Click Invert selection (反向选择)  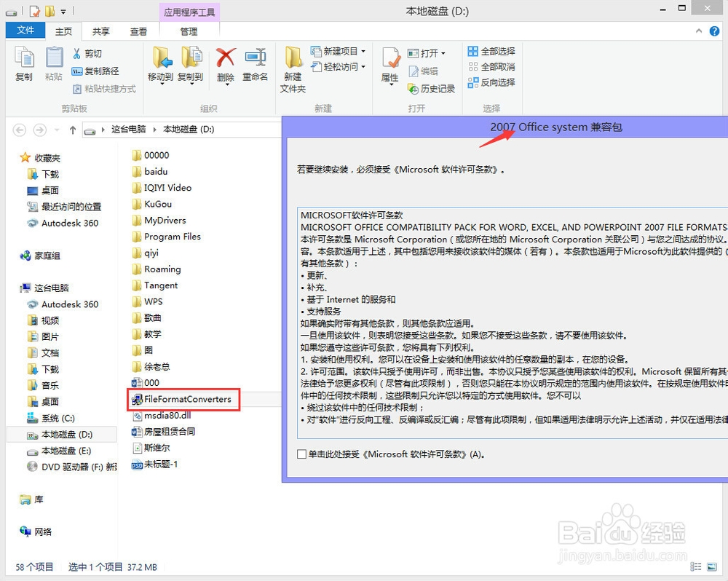(491, 83)
